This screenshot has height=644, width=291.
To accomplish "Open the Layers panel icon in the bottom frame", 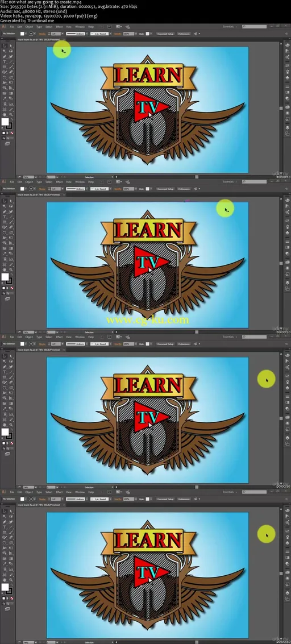I will (x=288, y=593).
